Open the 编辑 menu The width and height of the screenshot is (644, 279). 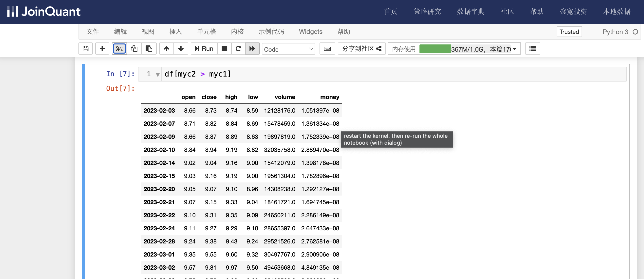120,32
